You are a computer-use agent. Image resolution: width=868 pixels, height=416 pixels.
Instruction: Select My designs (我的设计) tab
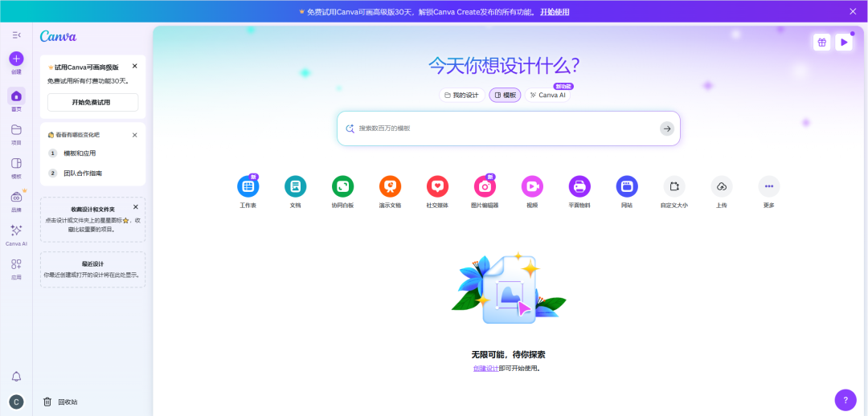click(461, 95)
